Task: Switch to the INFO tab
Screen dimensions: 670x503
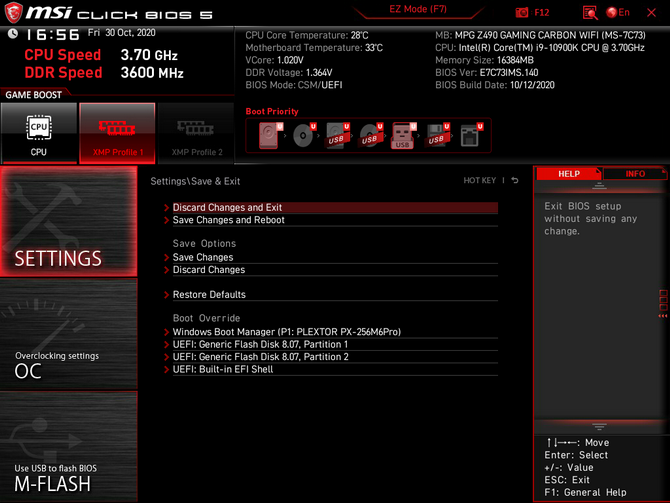Action: tap(635, 174)
